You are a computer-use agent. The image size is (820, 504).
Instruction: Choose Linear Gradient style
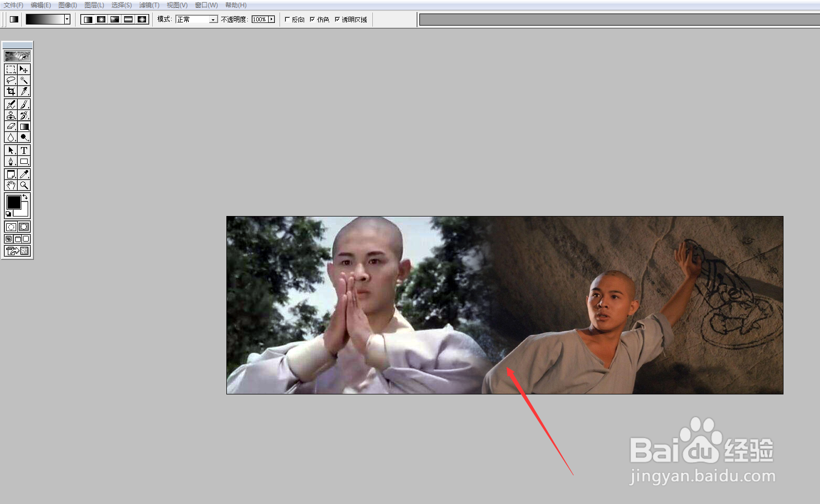[x=88, y=19]
